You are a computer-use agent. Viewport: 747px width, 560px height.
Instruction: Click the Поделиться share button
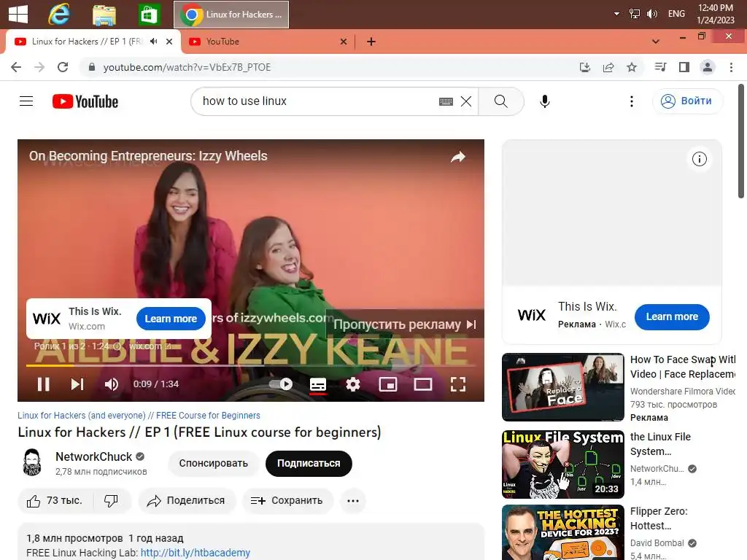click(186, 500)
